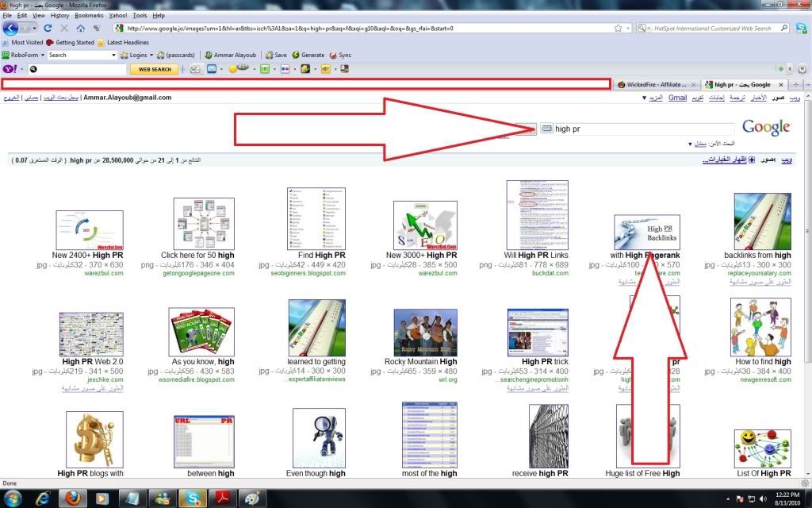Click the 'warezbul.com' link under New 2400+ High PR

(x=104, y=273)
